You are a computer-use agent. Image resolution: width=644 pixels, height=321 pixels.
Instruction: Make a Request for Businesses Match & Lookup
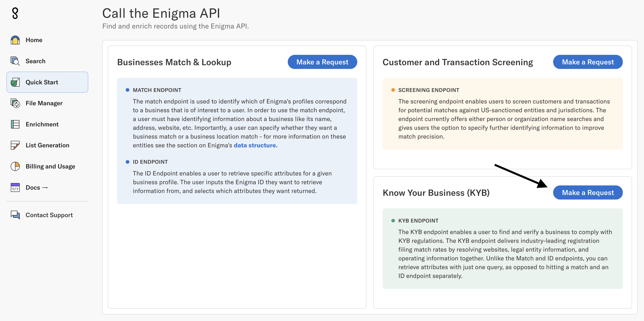(x=322, y=62)
